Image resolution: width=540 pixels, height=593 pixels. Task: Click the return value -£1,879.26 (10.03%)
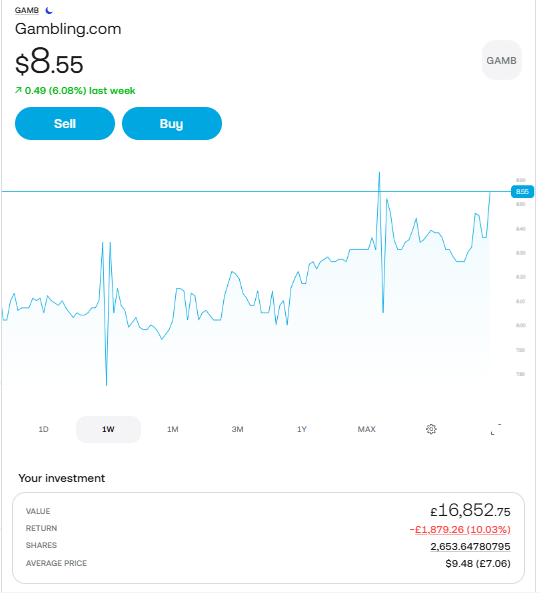[x=460, y=529]
